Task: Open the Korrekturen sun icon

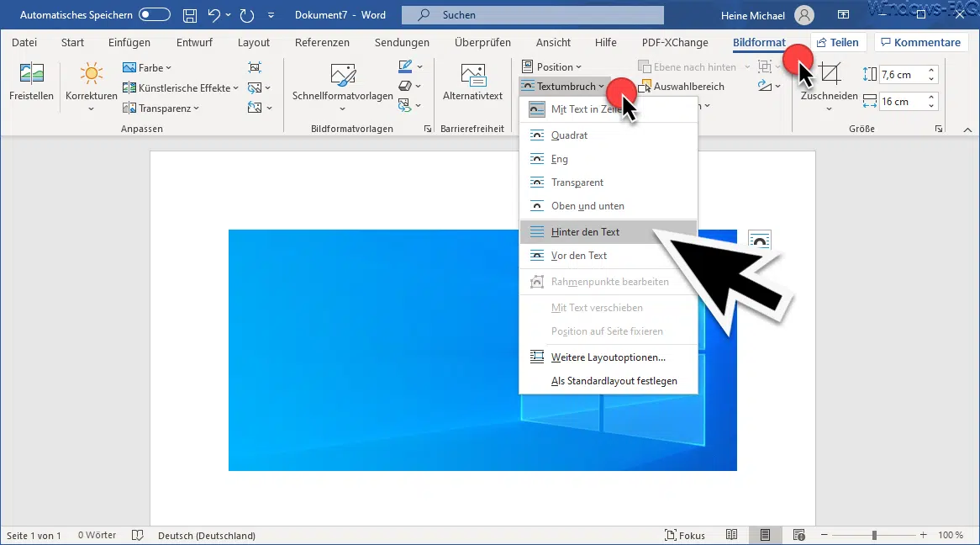Action: point(92,74)
